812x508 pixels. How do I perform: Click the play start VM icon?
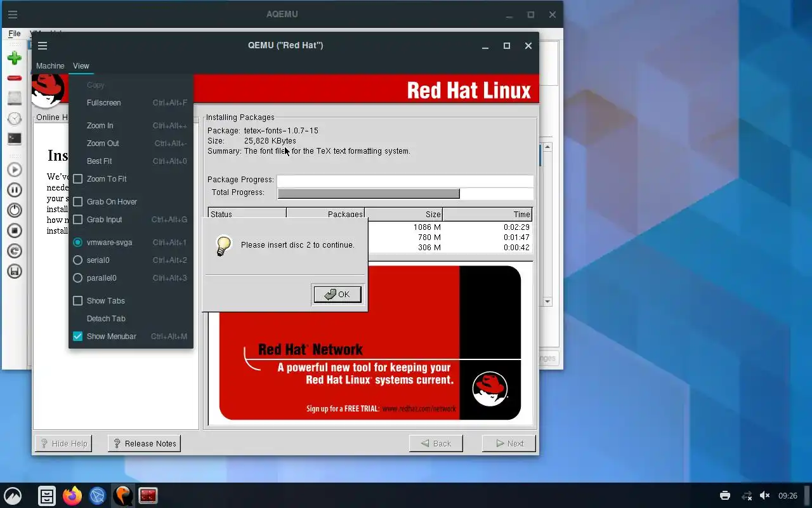[x=14, y=170]
